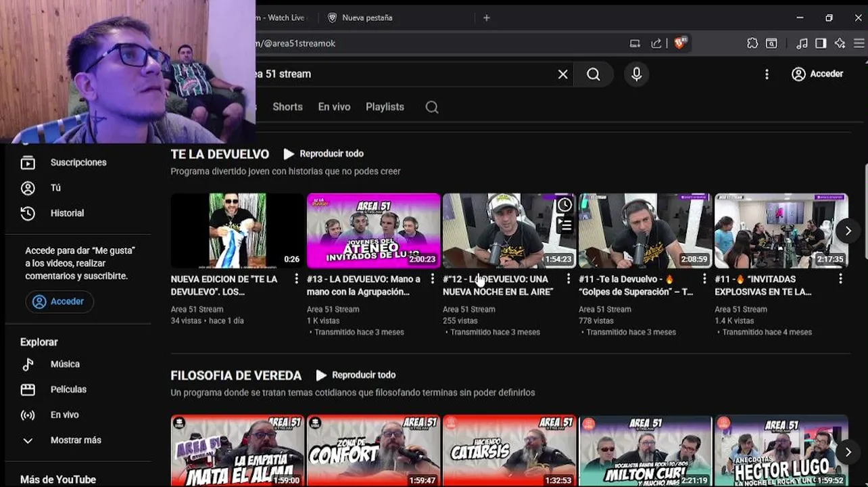Open FILOSOFIA DE VEREDA section title
The height and width of the screenshot is (487, 868).
(x=236, y=375)
